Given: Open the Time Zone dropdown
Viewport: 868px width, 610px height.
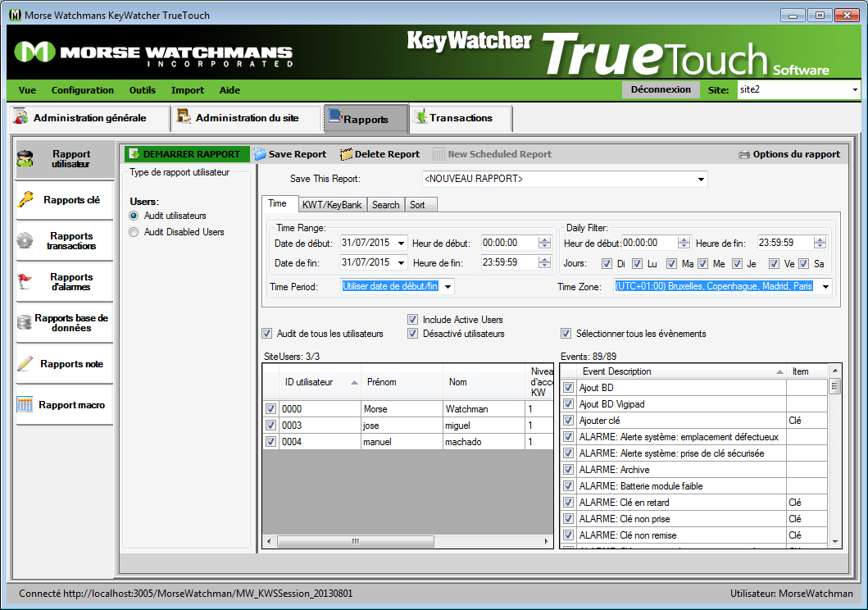Looking at the screenshot, I should pos(824,286).
